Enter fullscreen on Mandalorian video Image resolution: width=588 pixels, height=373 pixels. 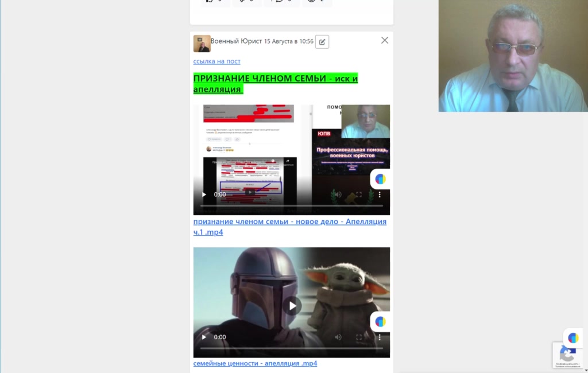359,337
